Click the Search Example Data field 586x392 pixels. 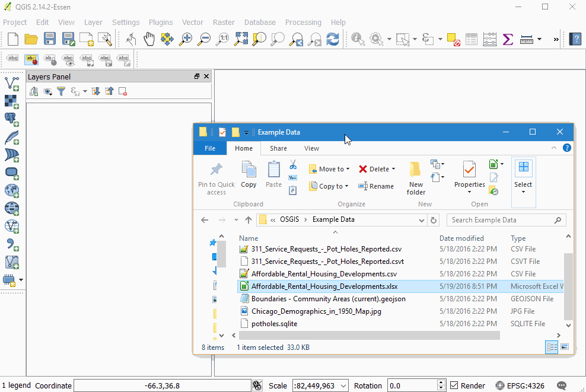(507, 220)
